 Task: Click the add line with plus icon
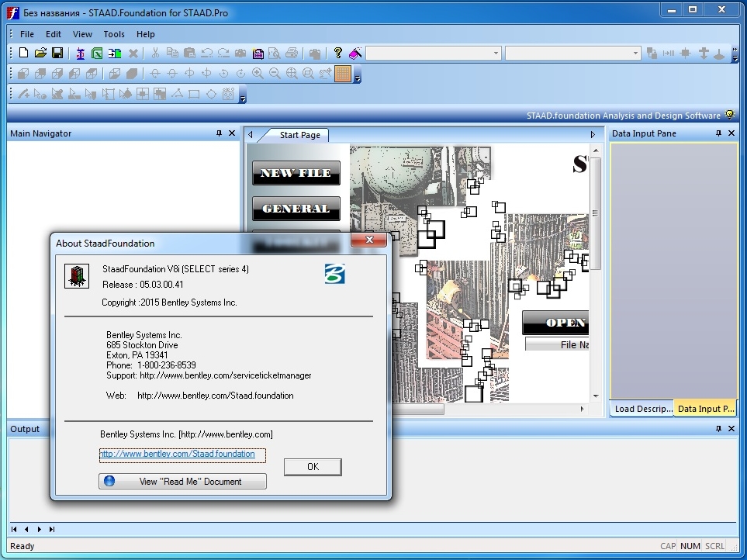coord(23,94)
